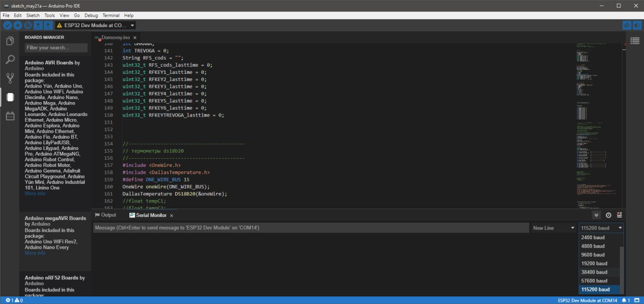Toggle timestamp clock icon in Serial Monitor
Viewport: 644px width, 304px height.
click(608, 215)
